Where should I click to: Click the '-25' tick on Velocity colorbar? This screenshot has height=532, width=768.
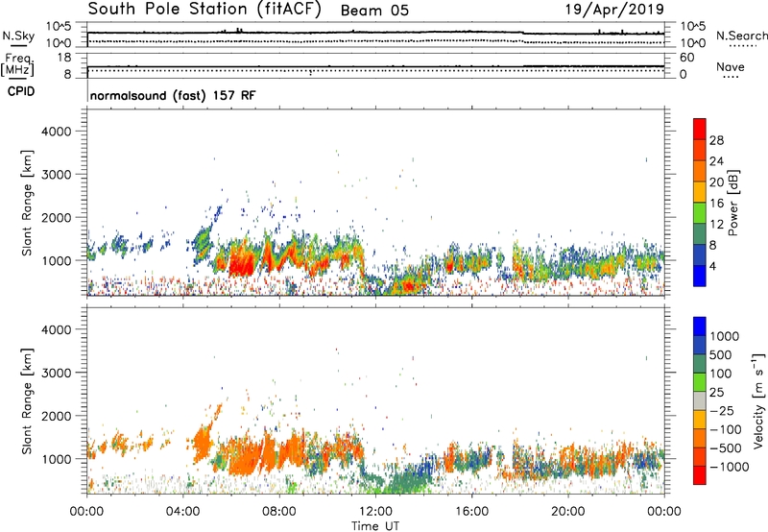pyautogui.click(x=724, y=411)
